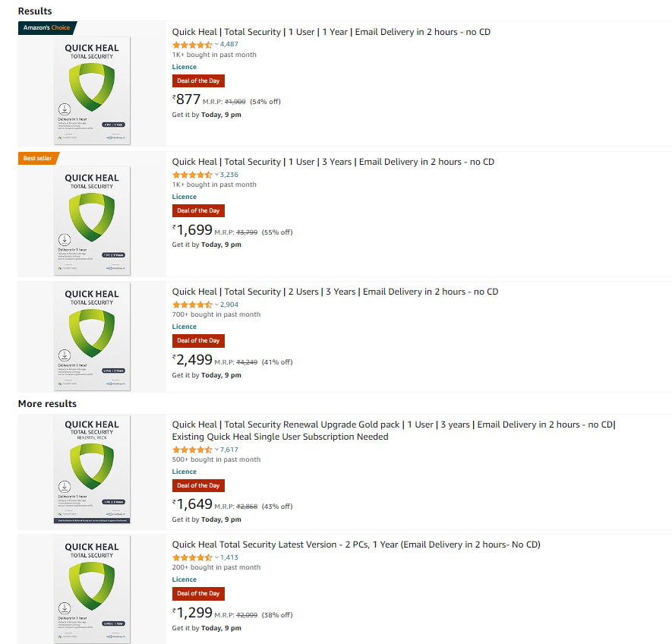Screen dimensions: 672x644
Task: Click Deal of the Day badge above ₹2,499
Action: coord(198,340)
